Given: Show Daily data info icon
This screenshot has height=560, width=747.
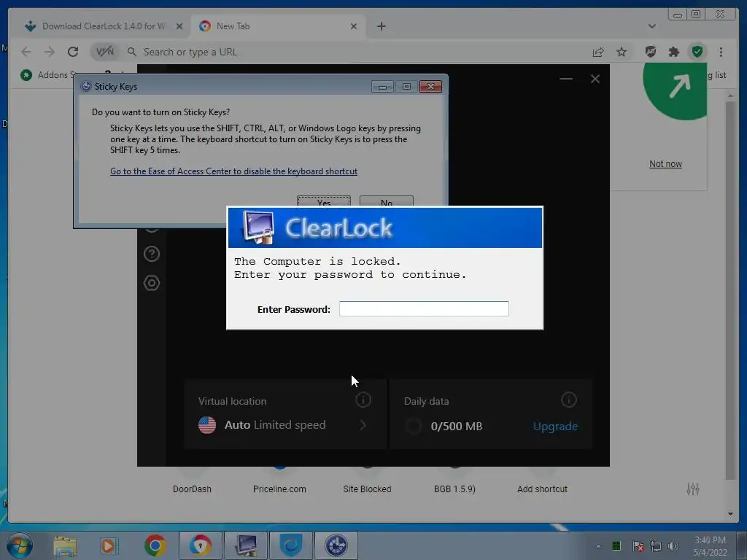Looking at the screenshot, I should tap(569, 400).
